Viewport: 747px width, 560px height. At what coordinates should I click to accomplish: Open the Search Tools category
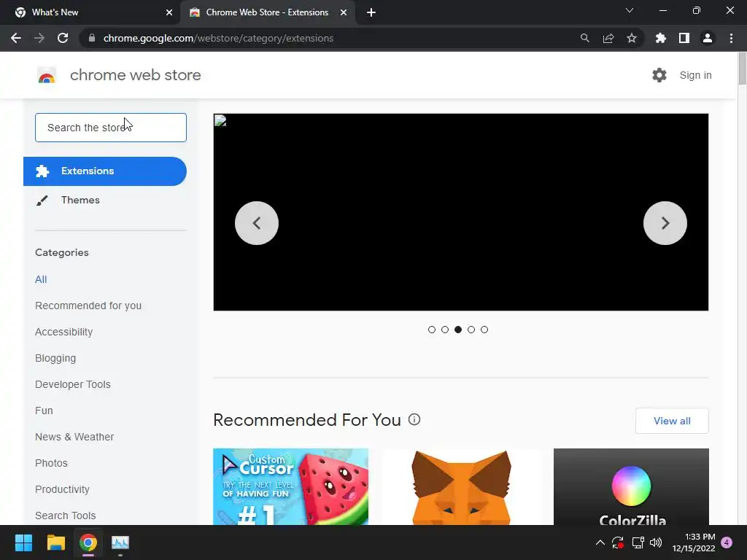click(x=65, y=516)
